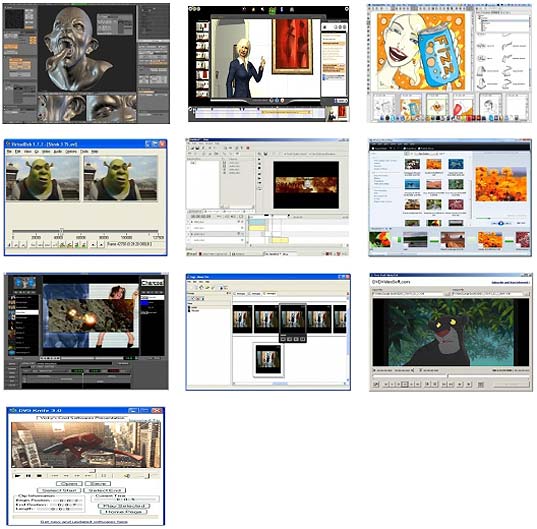Screen dimensions: 537x529
Task: Click the Save button in DVD Knife
Action: [x=98, y=484]
